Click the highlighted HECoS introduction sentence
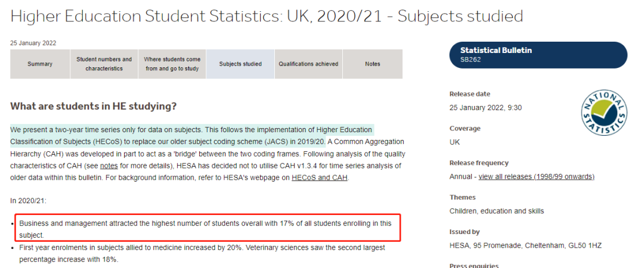The image size is (644, 268). [x=192, y=135]
